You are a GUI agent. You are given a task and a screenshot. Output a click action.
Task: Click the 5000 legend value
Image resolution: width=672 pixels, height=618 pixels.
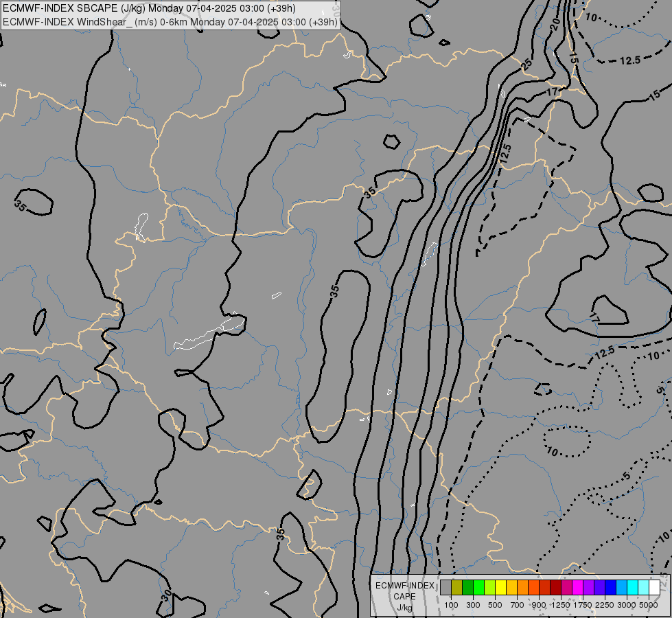(x=649, y=605)
